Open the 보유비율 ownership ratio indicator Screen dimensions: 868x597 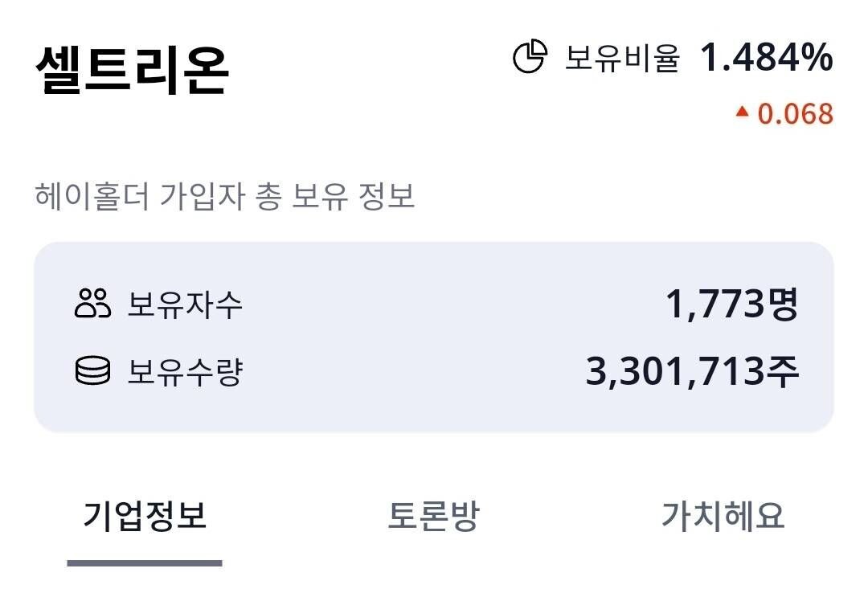point(623,56)
